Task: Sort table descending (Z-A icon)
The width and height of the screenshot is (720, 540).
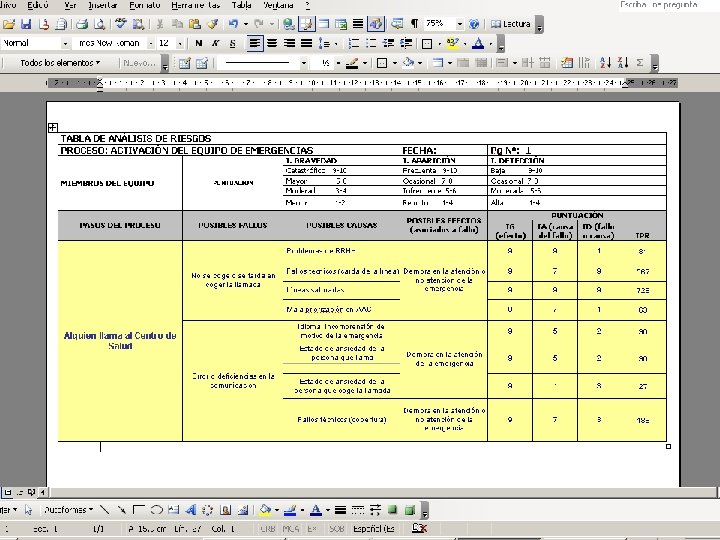Action: [623, 63]
